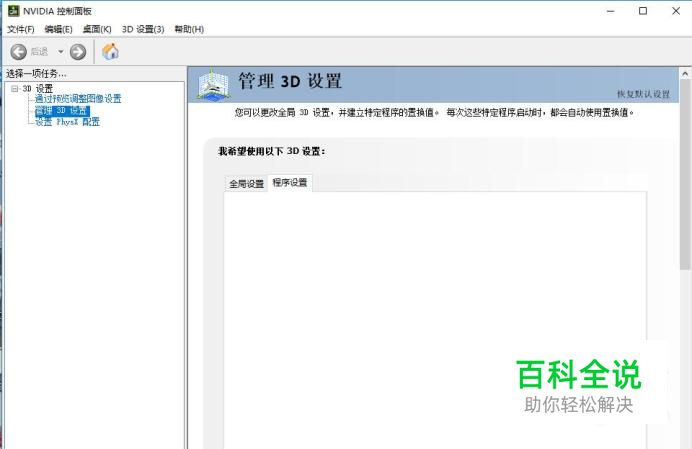Open the 帮助(H) menu
The width and height of the screenshot is (692, 449).
[189, 29]
